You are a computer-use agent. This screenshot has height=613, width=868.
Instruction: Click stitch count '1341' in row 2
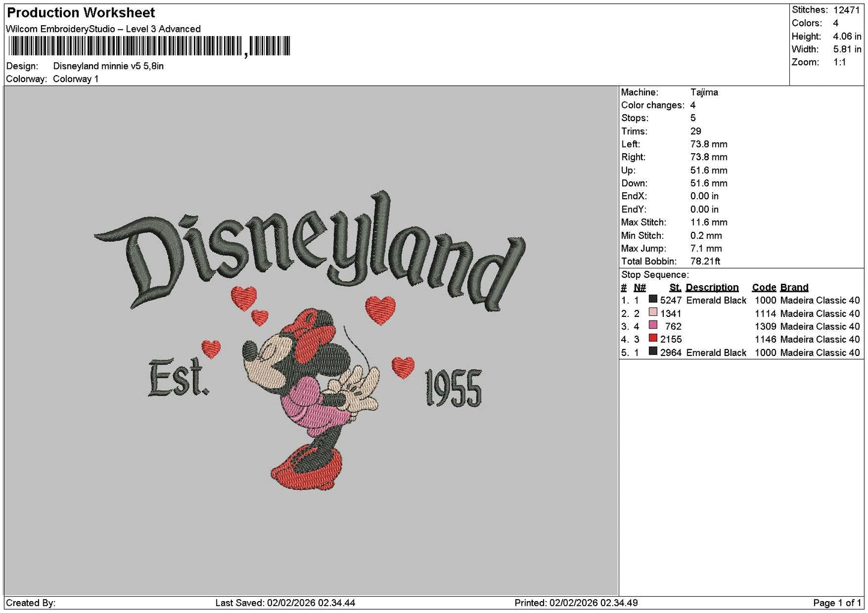click(671, 313)
